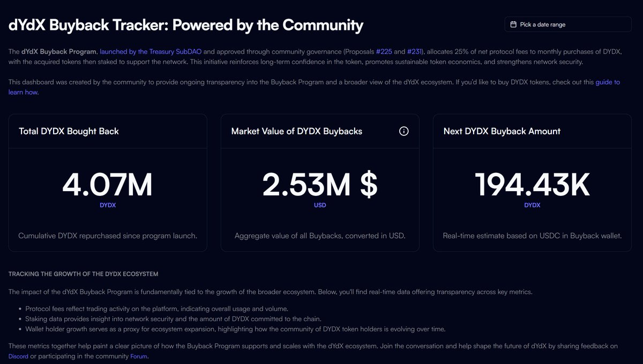
Task: Click 'Real-time estimate based on USDC' description
Action: pos(532,236)
